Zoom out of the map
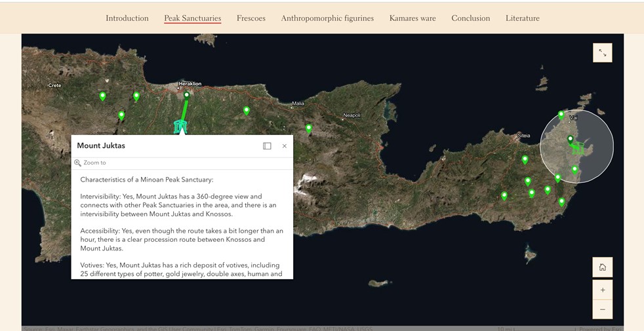The width and height of the screenshot is (644, 331). pyautogui.click(x=602, y=309)
